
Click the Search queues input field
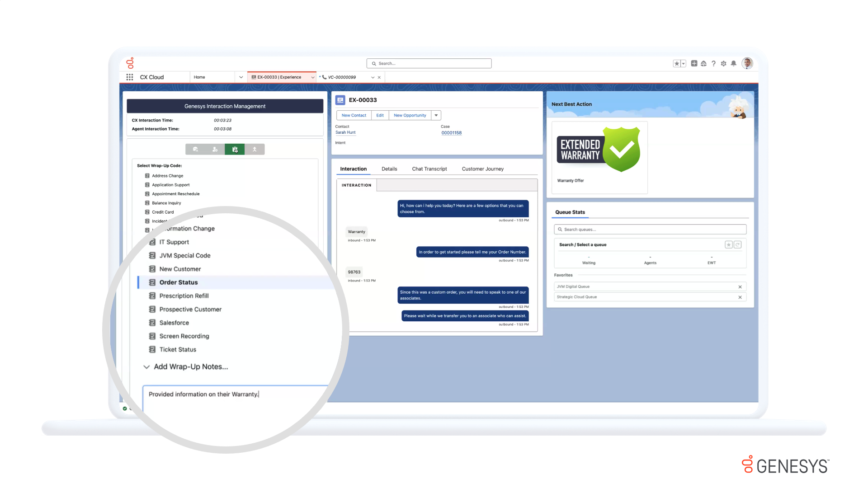tap(651, 230)
